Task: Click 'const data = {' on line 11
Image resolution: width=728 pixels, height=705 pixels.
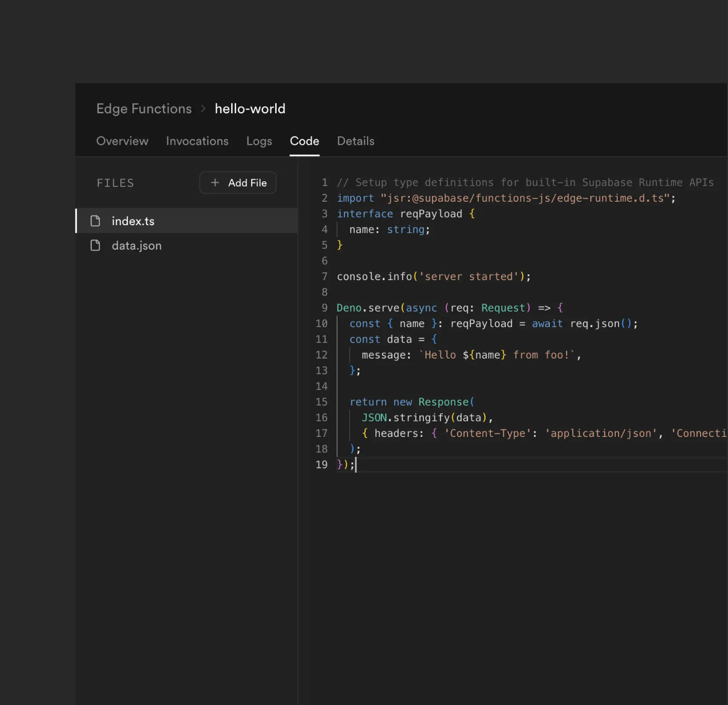Action: (393, 339)
